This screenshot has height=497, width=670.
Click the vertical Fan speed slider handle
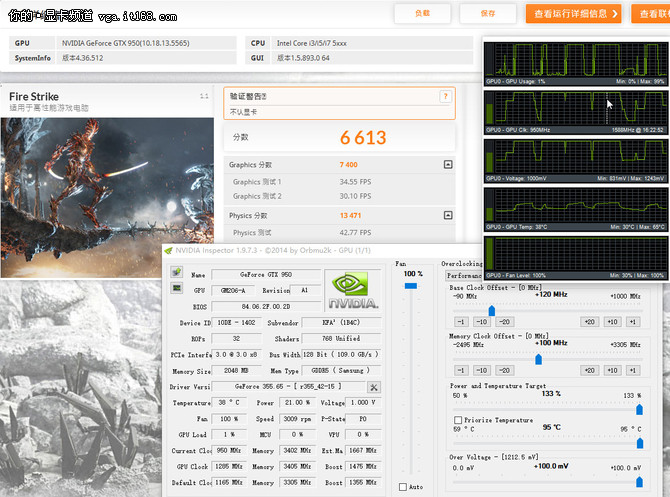[x=408, y=285]
